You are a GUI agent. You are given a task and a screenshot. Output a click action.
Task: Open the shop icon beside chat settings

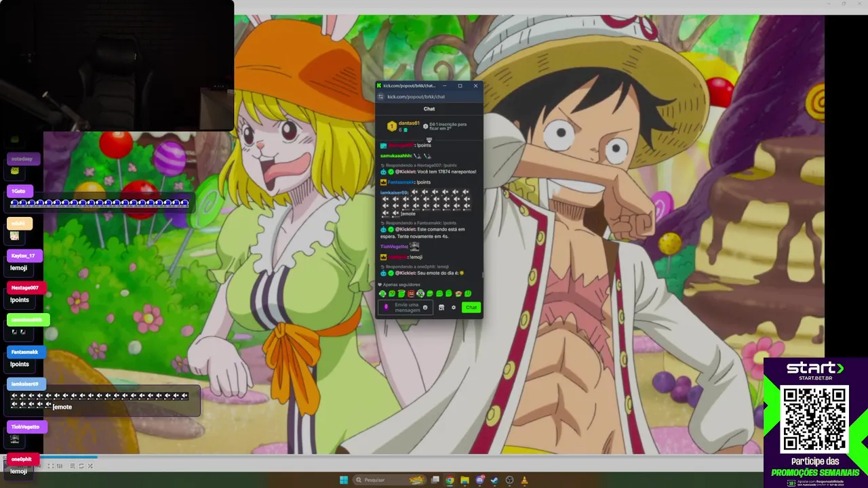[x=441, y=307]
